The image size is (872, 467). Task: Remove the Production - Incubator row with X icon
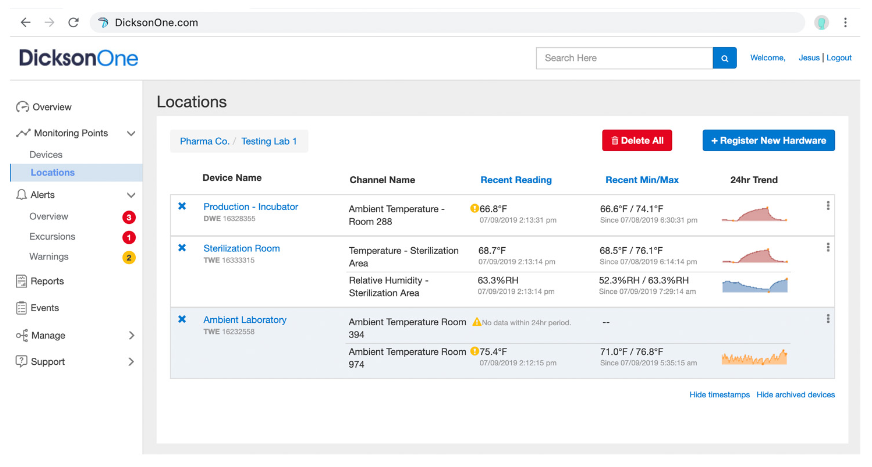tap(182, 207)
